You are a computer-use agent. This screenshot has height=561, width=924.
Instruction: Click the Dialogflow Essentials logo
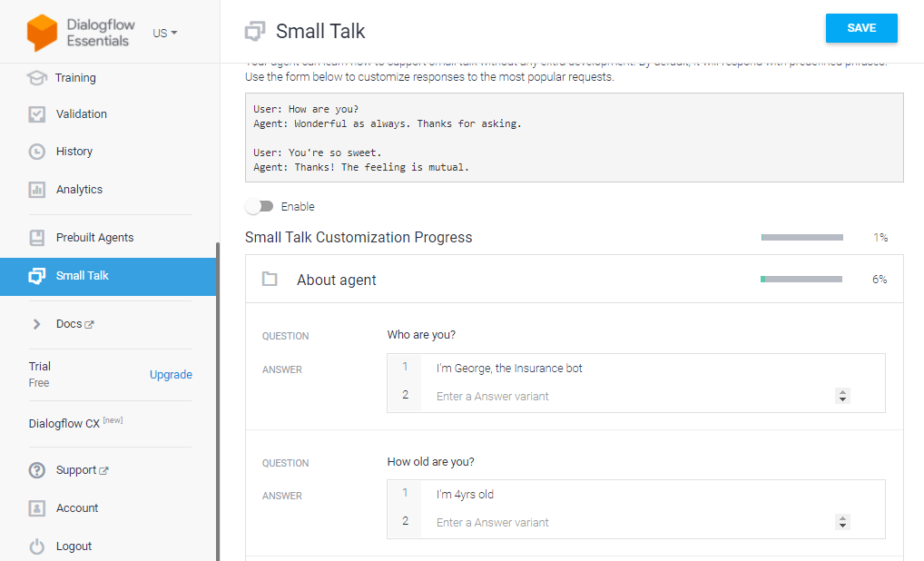click(81, 33)
